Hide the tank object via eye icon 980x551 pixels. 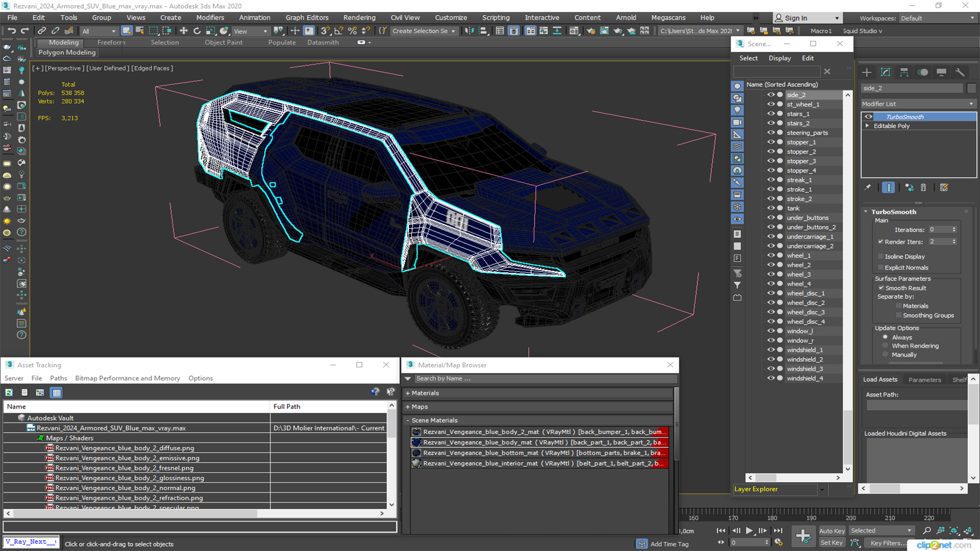coord(771,208)
